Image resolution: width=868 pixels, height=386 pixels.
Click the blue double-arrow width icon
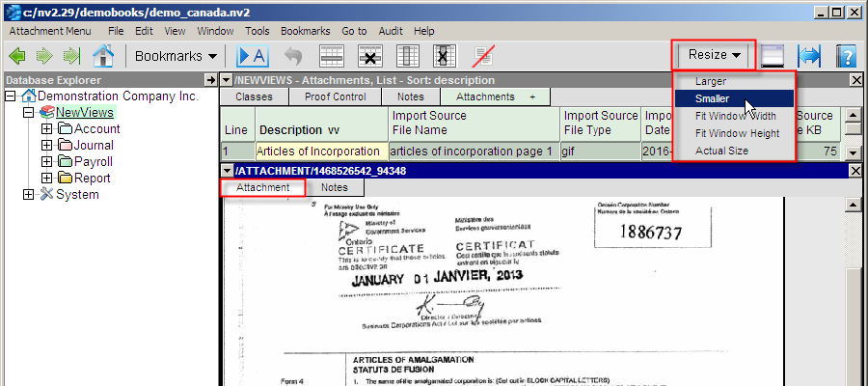point(809,56)
